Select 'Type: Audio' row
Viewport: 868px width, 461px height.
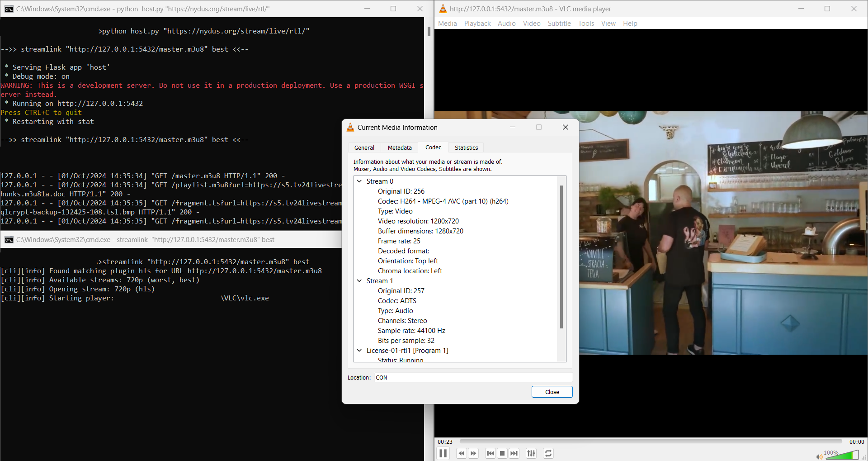pyautogui.click(x=395, y=311)
